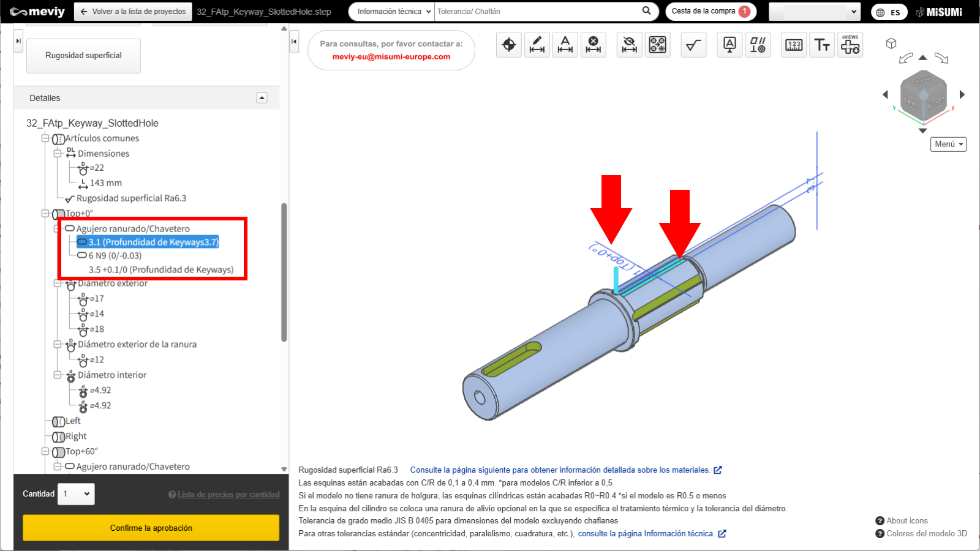This screenshot has width=980, height=551.
Task: Toggle the hide dimensions eye icon
Action: pos(629,45)
